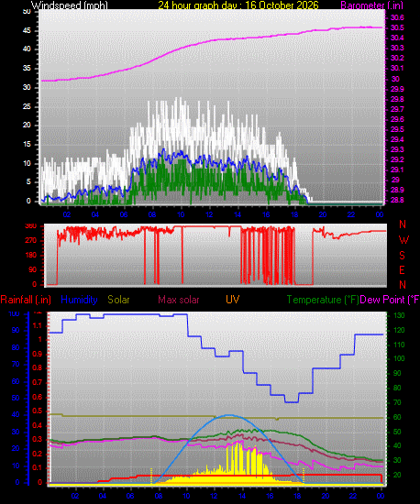Click the 0.5 rainfall axis value
The width and height of the screenshot is (420, 504).
click(38, 411)
